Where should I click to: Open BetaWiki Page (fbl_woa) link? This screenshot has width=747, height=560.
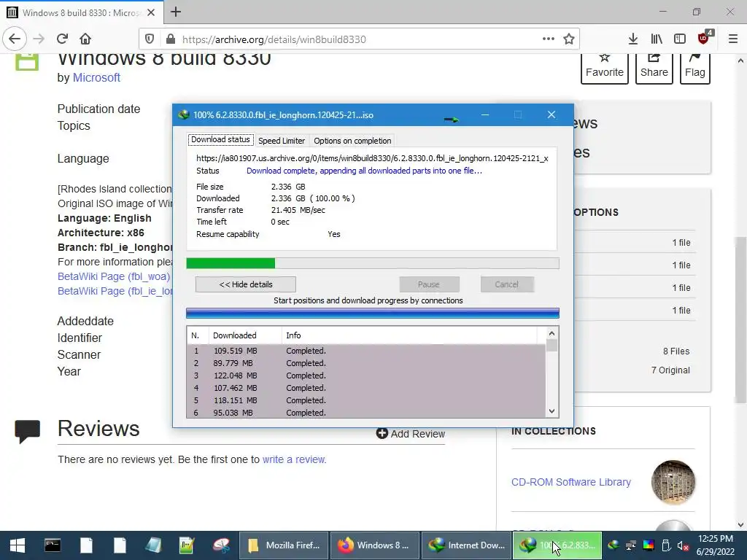tap(114, 276)
